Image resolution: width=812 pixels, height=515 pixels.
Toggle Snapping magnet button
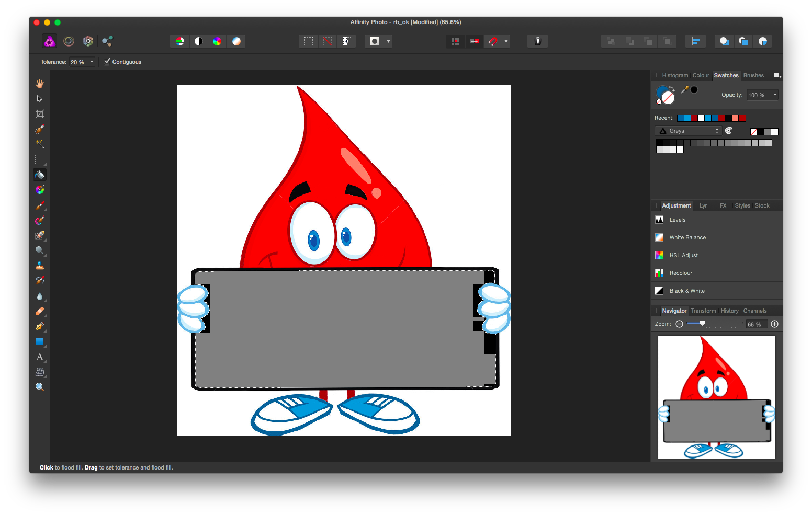click(493, 41)
